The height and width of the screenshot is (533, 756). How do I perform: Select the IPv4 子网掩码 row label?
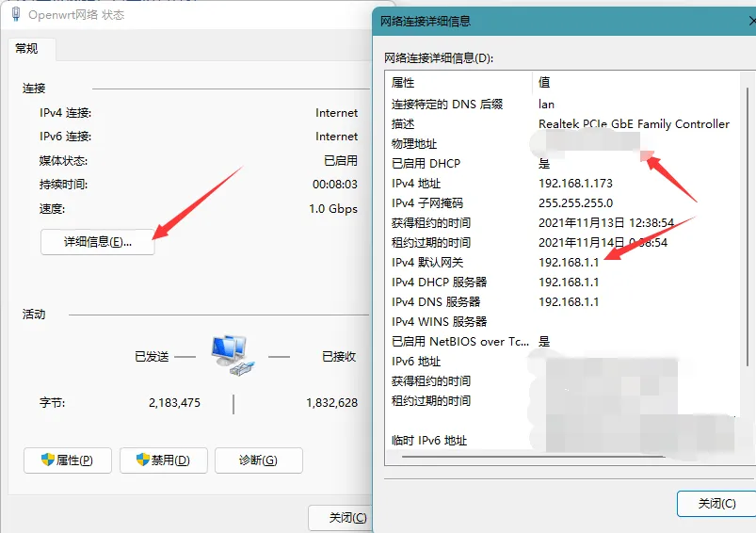click(427, 203)
